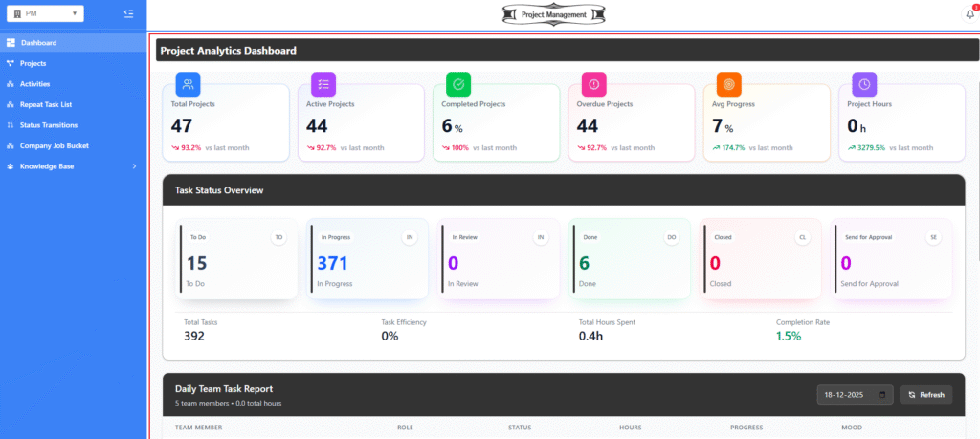
Task: Click the Active Projects checklist icon
Action: tap(323, 84)
